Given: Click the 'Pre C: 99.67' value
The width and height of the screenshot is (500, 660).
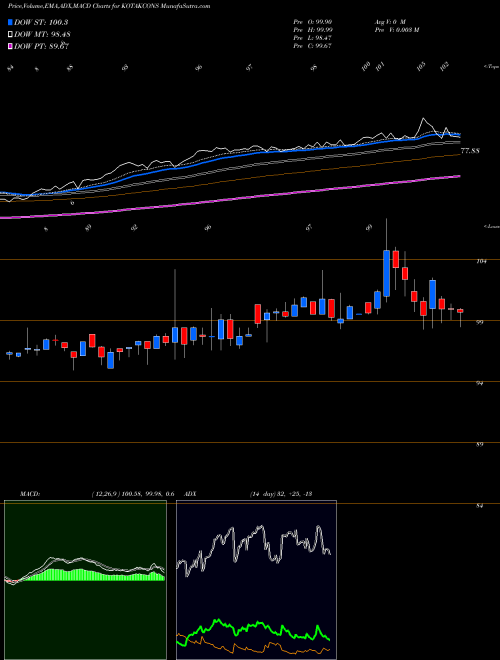Looking at the screenshot, I should point(313,46).
